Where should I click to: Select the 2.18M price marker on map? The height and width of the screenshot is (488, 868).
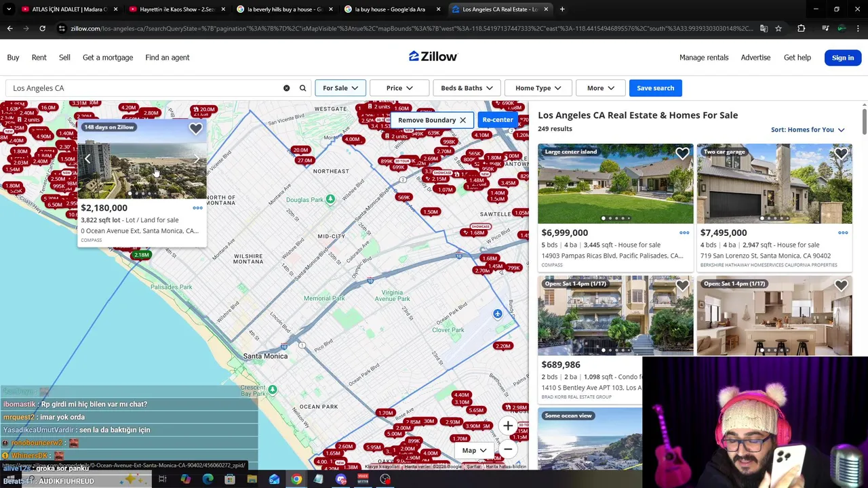coord(141,255)
